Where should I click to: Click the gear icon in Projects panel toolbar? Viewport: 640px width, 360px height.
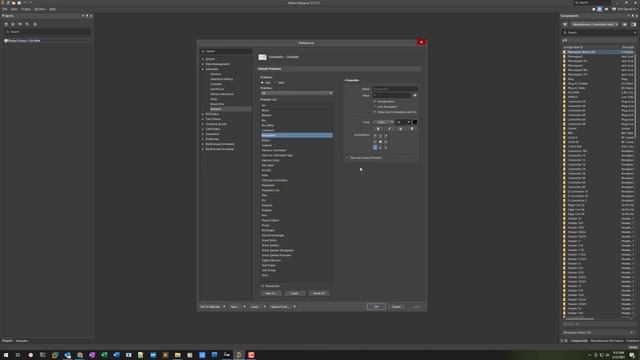point(35,24)
